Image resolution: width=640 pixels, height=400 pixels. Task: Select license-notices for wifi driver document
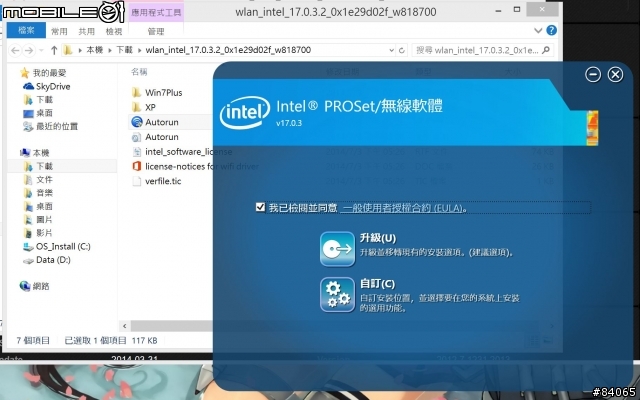pyautogui.click(x=202, y=167)
